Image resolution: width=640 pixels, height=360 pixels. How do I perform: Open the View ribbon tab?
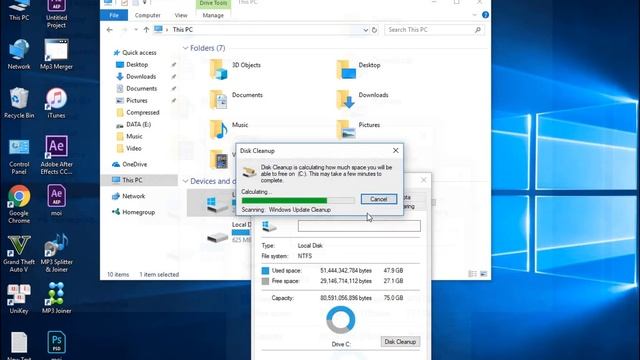pyautogui.click(x=181, y=15)
